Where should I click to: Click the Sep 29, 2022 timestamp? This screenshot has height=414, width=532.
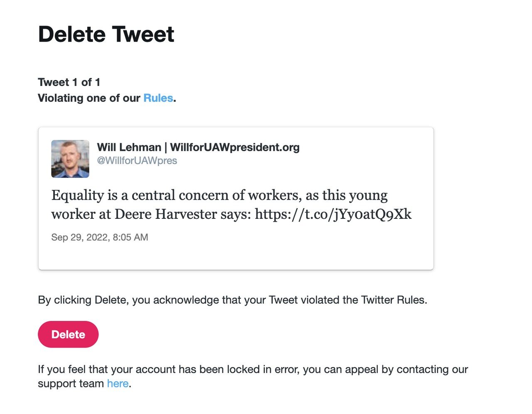pyautogui.click(x=100, y=238)
